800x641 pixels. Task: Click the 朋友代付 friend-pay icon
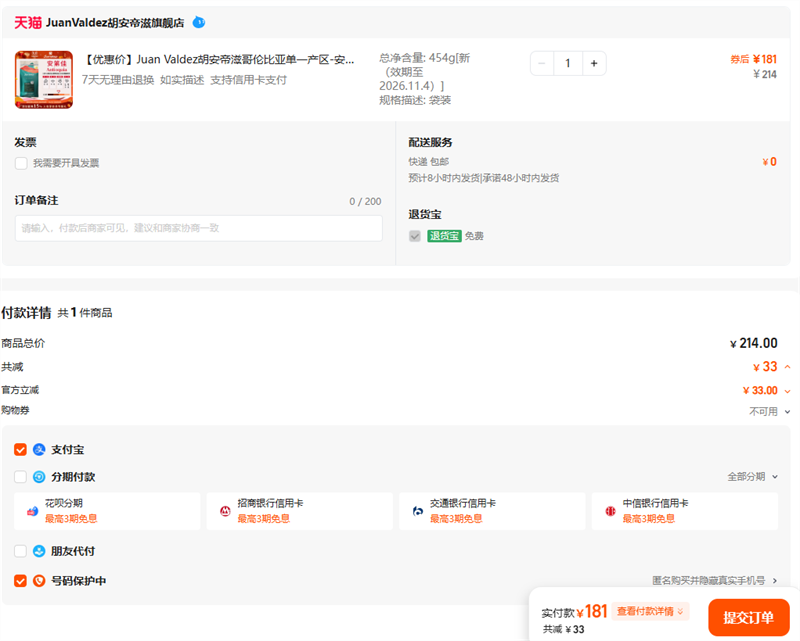click(39, 551)
